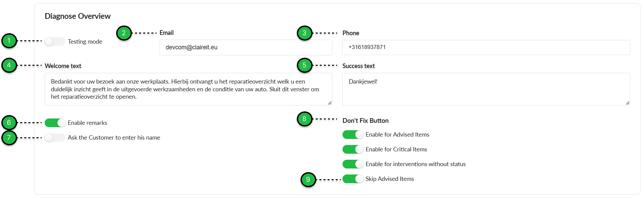
Task: Disable Enable for Advised Items switch
Action: [x=353, y=135]
